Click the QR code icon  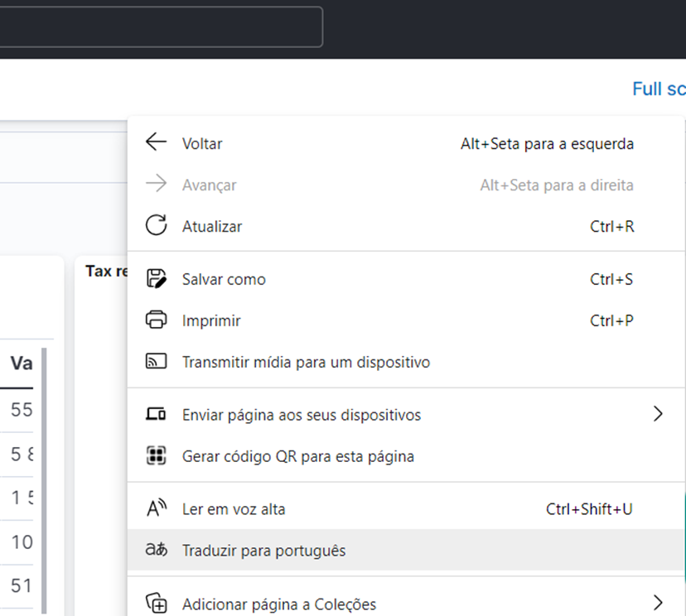pyautogui.click(x=157, y=455)
